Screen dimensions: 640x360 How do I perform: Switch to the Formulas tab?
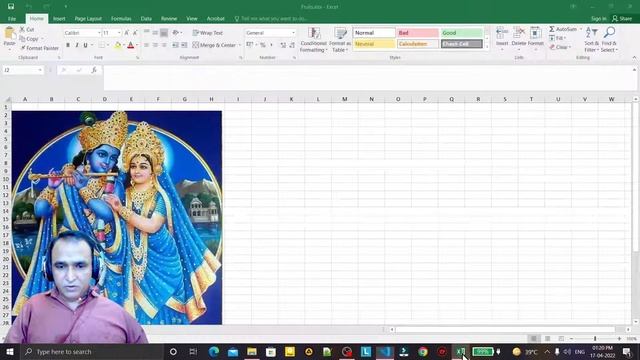coord(121,19)
